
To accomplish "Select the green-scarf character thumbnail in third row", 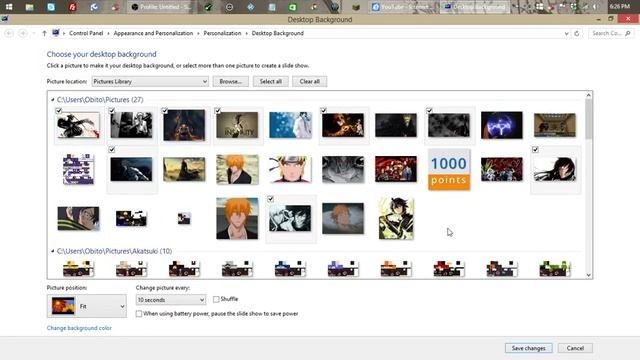I will (78, 218).
